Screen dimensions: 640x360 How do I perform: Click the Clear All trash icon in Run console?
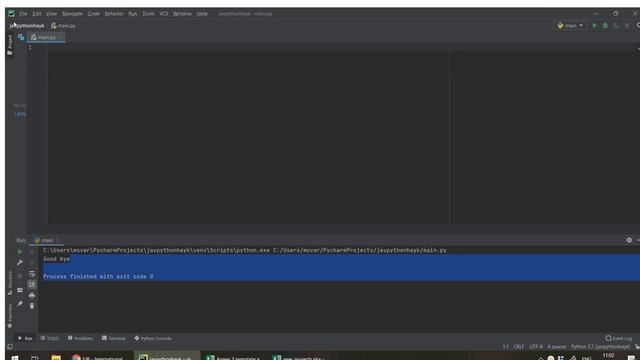click(32, 306)
